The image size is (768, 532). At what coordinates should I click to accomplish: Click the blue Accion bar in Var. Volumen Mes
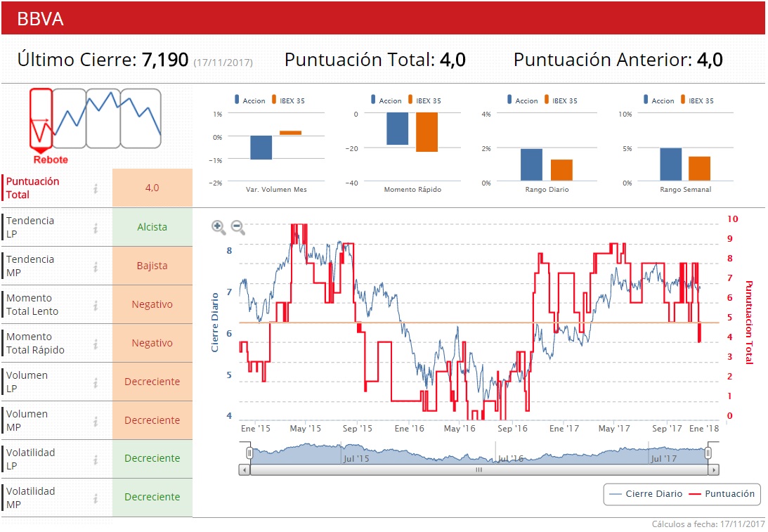click(x=261, y=148)
